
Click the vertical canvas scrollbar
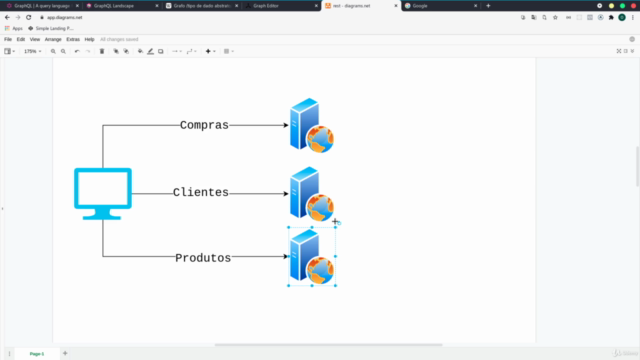pos(638,166)
